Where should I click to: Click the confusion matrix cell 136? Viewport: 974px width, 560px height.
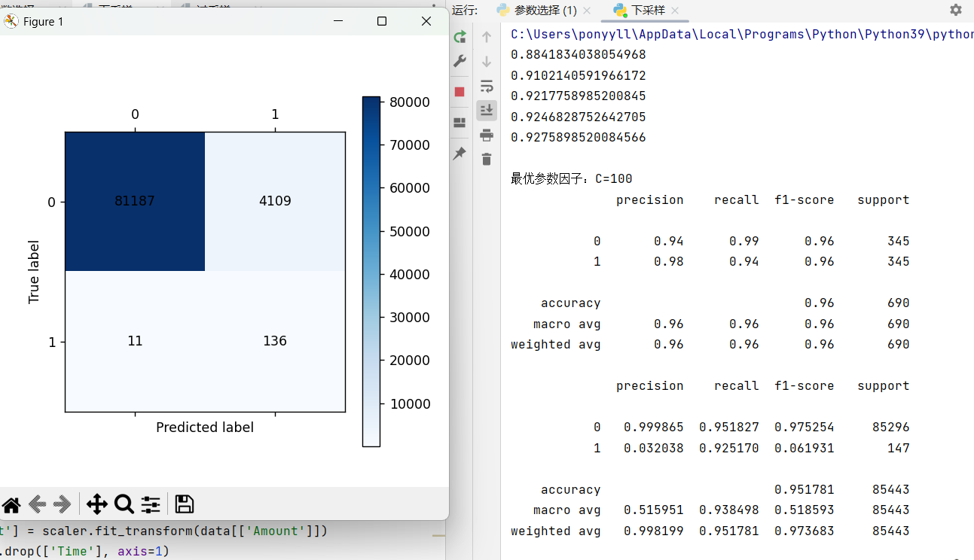point(275,341)
